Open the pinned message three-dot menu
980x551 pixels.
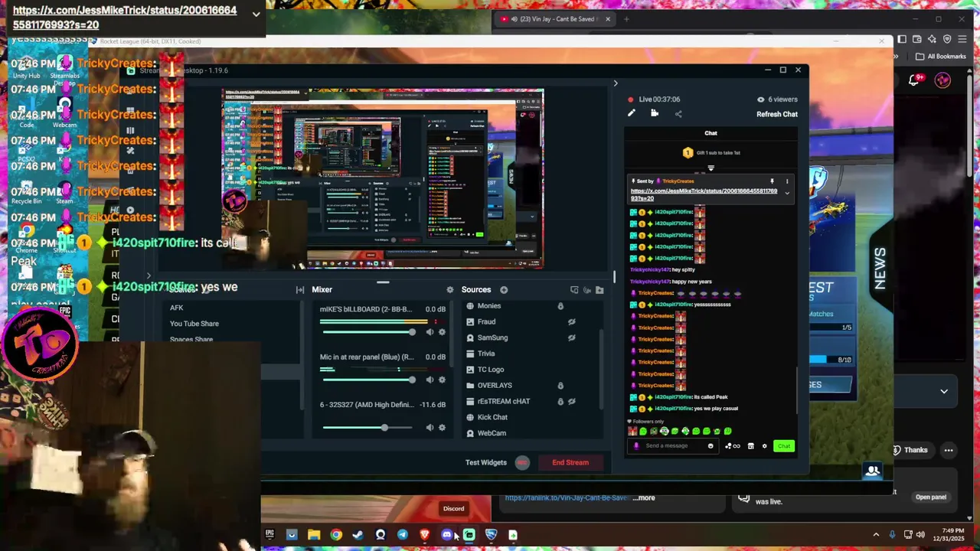pos(786,181)
